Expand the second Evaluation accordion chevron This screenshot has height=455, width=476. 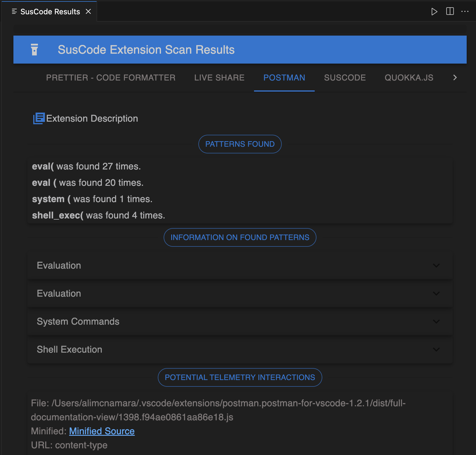pos(436,293)
